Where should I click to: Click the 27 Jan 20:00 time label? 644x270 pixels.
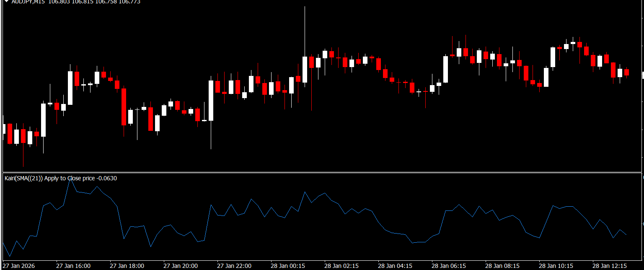181,266
